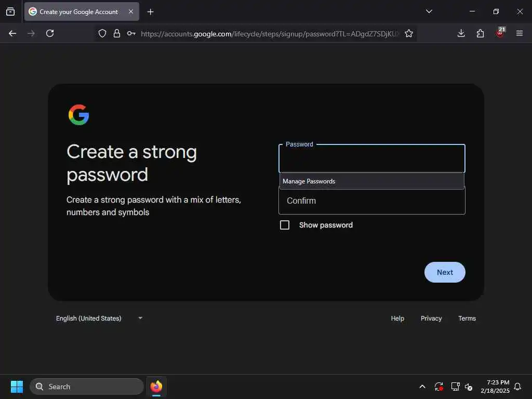Open saved passwords key icon in address bar
This screenshot has width=532, height=399.
pos(131,33)
